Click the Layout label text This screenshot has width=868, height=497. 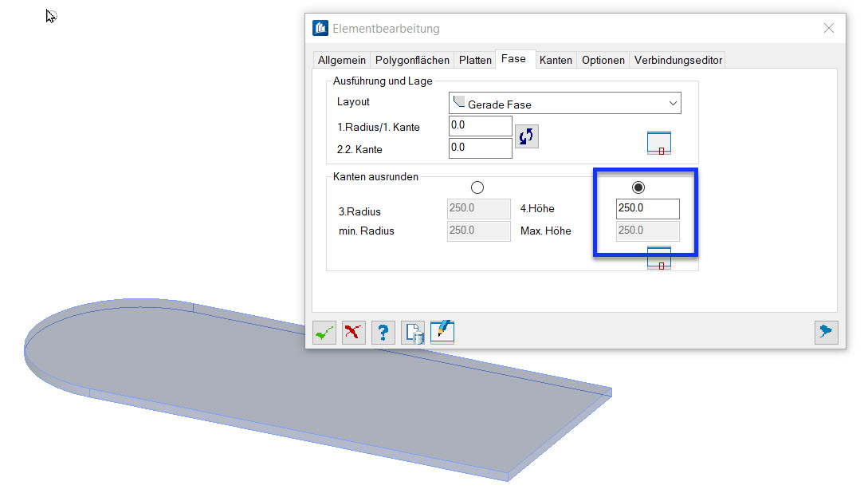point(353,102)
